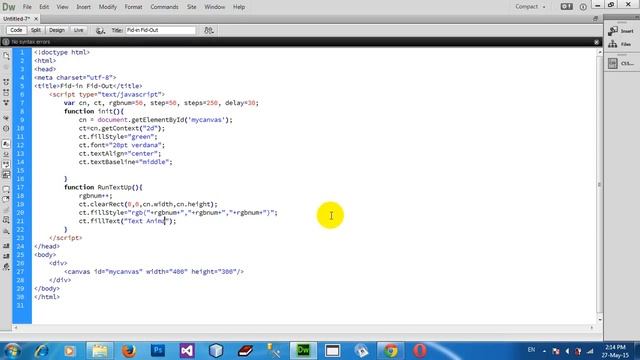
Task: Click the Collapse Selection icon
Action: (6, 93)
